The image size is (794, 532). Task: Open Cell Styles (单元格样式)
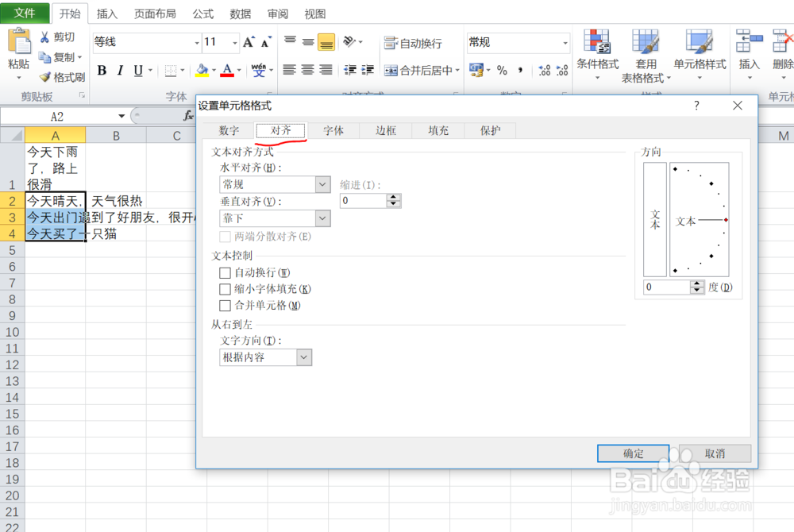(700, 55)
